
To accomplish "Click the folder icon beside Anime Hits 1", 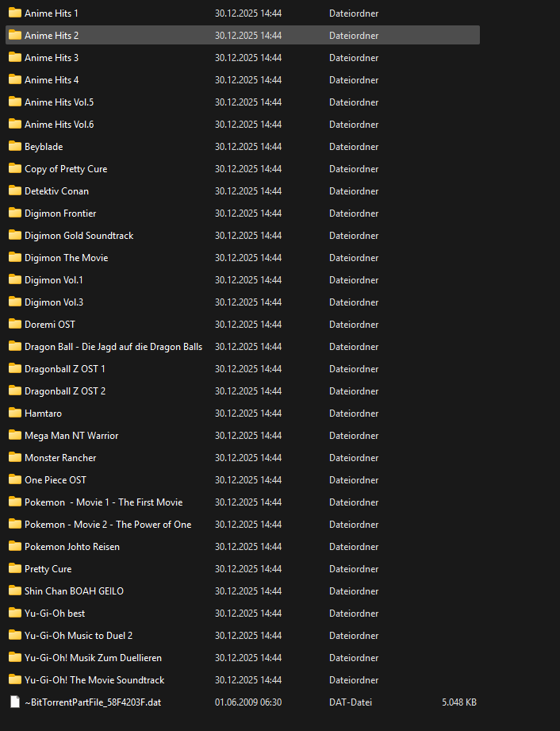I will point(15,13).
